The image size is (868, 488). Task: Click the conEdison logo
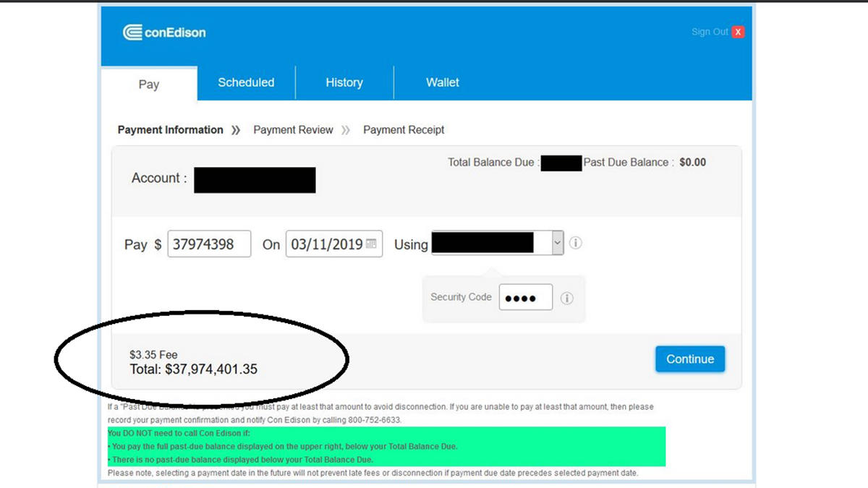click(164, 33)
